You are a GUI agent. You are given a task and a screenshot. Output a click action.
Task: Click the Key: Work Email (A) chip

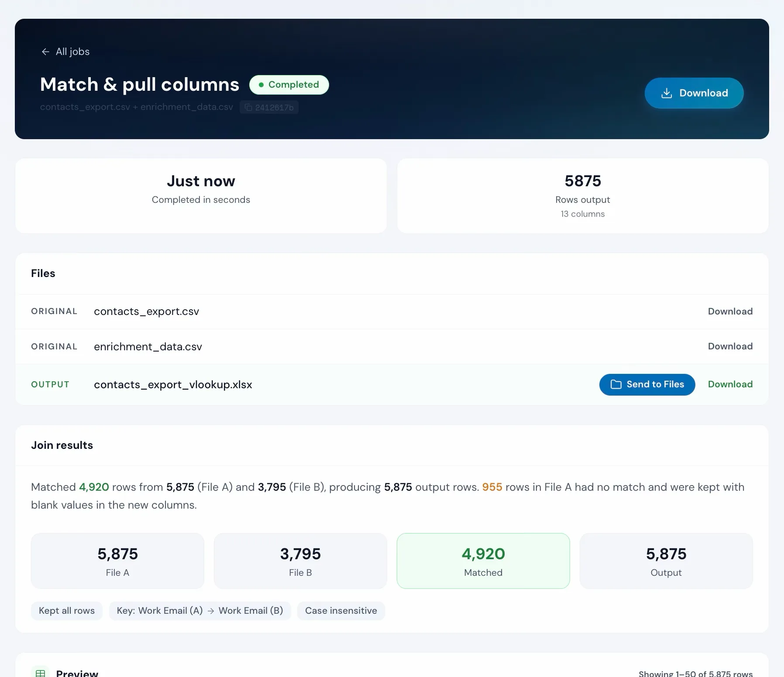click(x=200, y=611)
